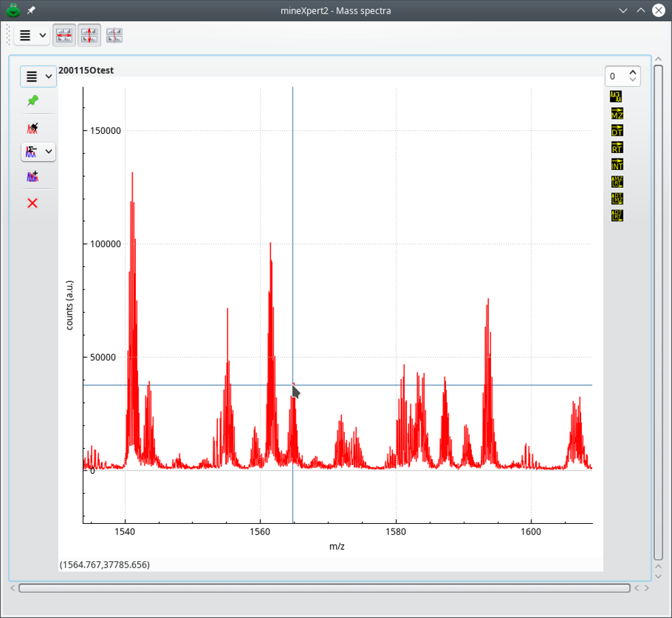Expand the sigma-minus trace dropdown

pyautogui.click(x=48, y=152)
